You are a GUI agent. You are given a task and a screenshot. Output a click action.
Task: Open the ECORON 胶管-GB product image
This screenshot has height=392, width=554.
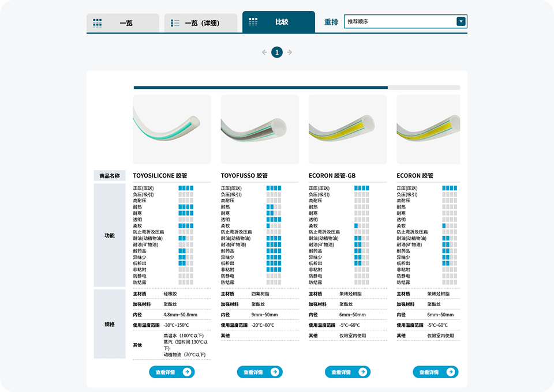click(348, 129)
